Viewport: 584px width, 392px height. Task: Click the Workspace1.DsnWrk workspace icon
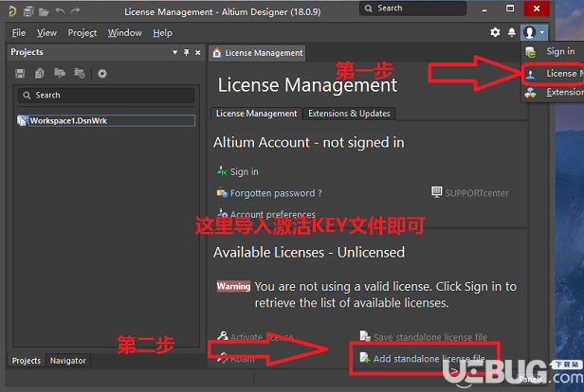click(x=23, y=120)
